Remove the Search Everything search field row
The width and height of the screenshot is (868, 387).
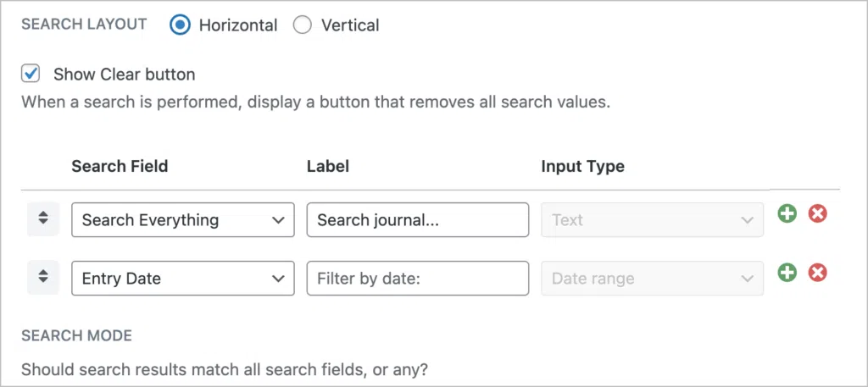point(818,213)
